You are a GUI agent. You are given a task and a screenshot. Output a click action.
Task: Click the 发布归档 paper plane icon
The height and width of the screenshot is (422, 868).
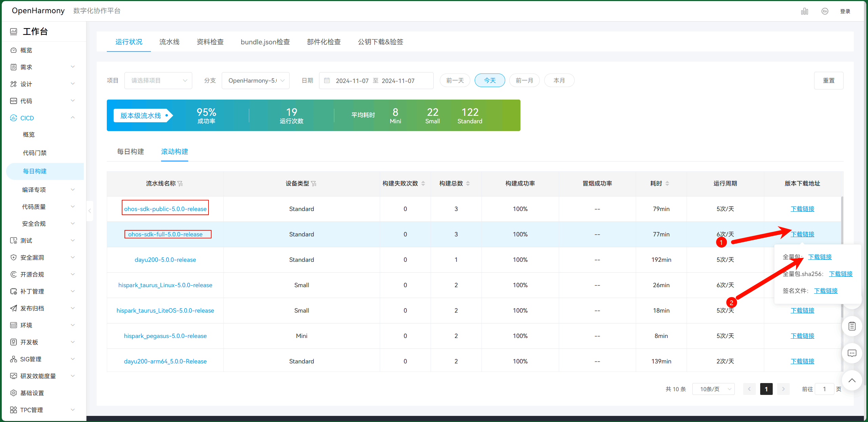[14, 308]
